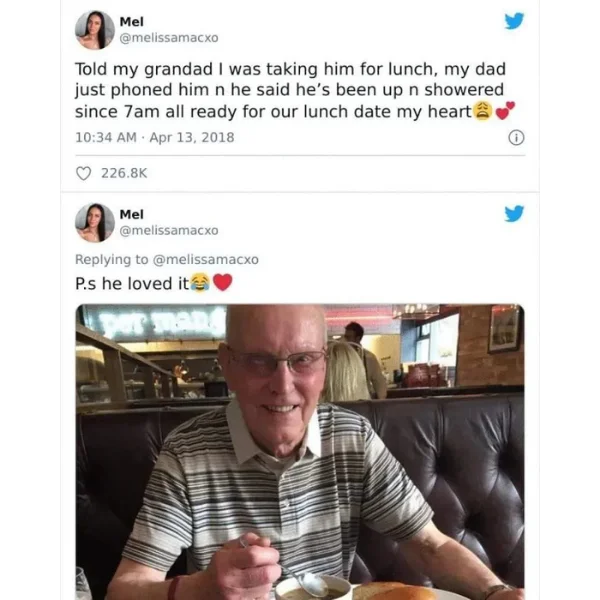Click the red heart emoji in reply
The width and height of the screenshot is (600, 600).
[x=222, y=282]
